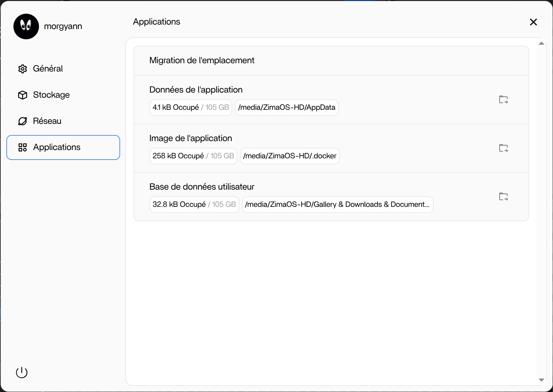Click the Stockage cube icon

23,95
